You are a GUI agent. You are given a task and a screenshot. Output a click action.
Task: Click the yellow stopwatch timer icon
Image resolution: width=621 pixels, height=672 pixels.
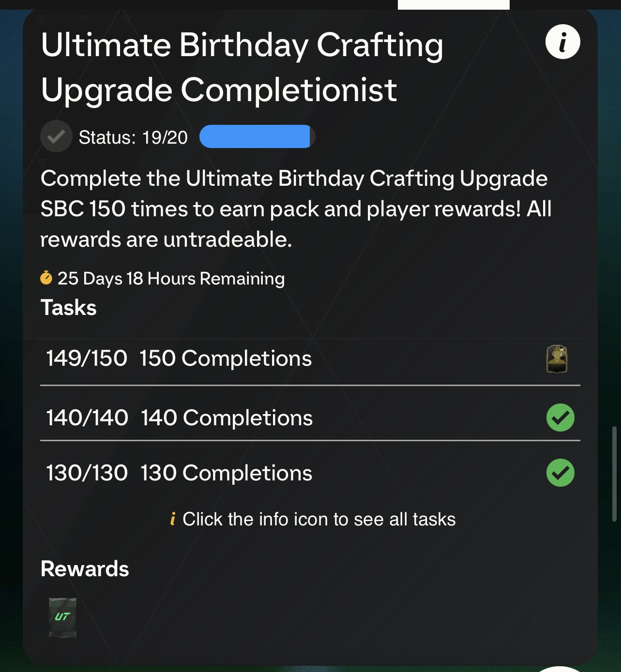(x=46, y=278)
